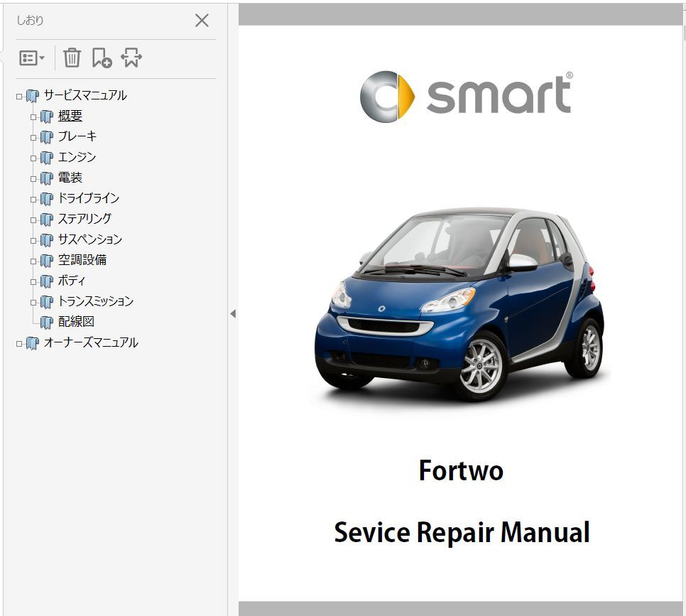
Task: Click the bookmark icon beside サービスマニュアル
Action: 31,94
